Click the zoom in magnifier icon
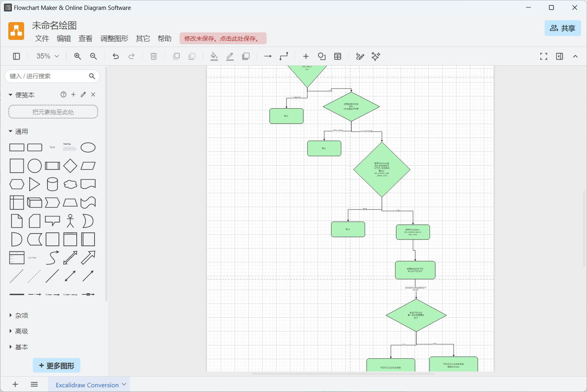587x392 pixels. [x=78, y=57]
